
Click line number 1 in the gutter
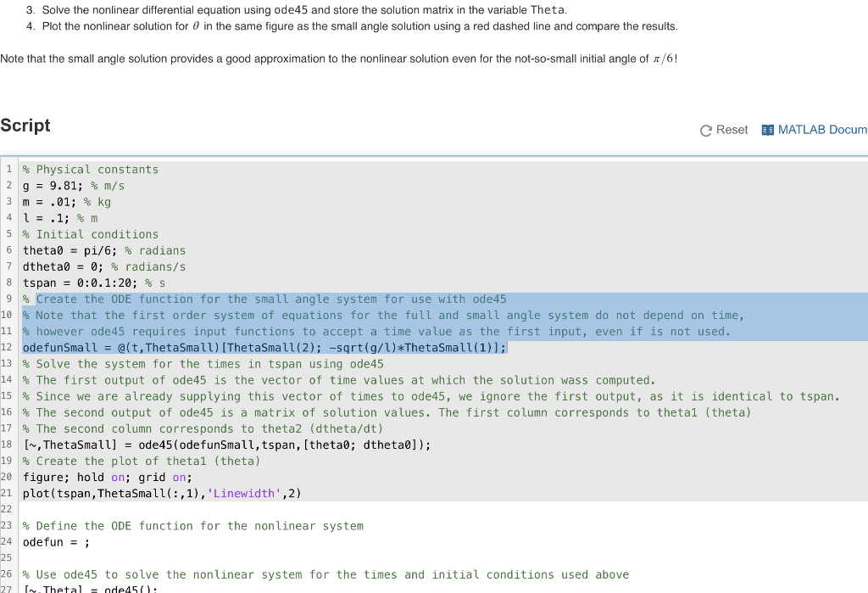click(x=8, y=169)
